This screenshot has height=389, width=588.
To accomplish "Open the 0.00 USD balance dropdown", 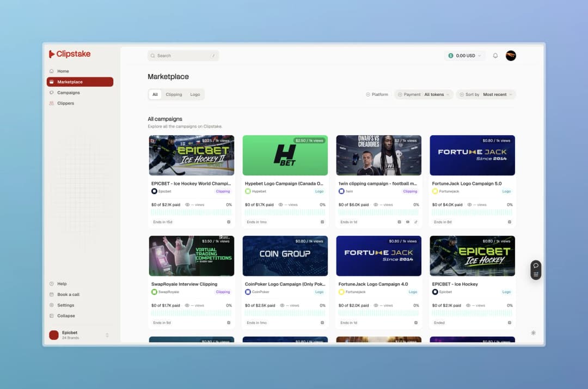I will (x=465, y=56).
